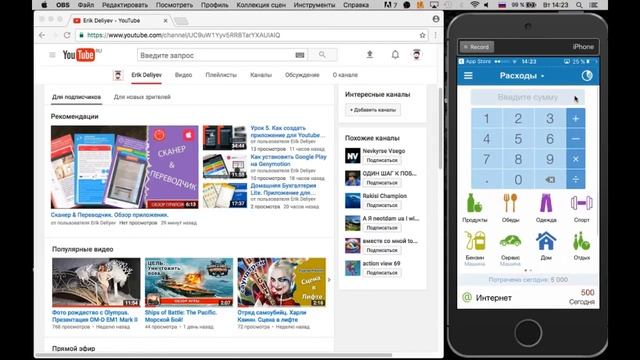Select the Для новых зрителей view tab
The height and width of the screenshot is (360, 640).
[142, 97]
